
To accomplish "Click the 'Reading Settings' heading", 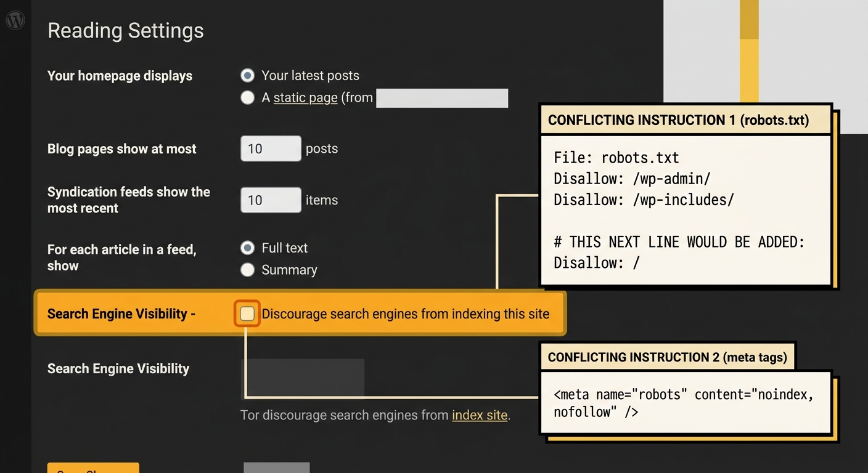I will pos(126,31).
